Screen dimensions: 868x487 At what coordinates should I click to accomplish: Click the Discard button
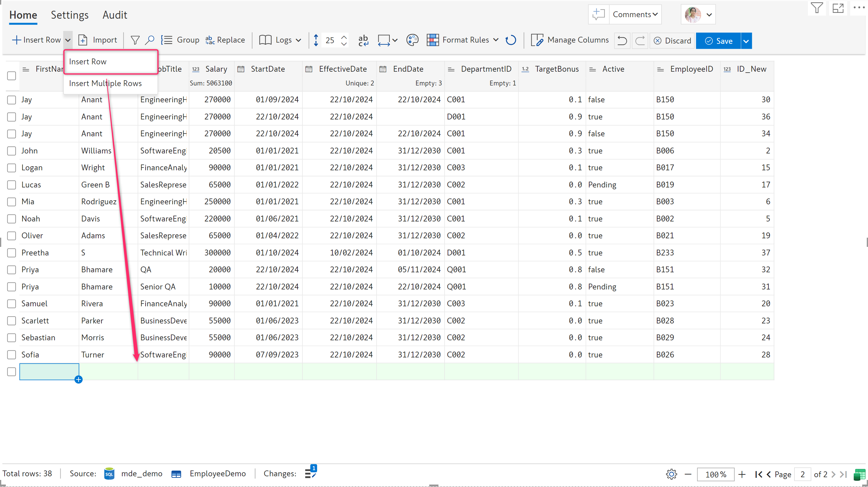tap(672, 41)
